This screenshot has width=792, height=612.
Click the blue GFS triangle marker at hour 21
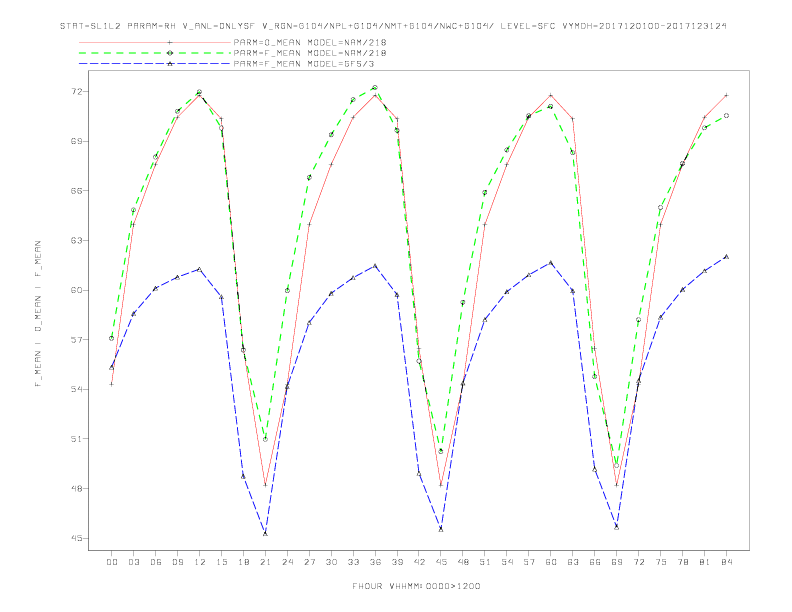click(265, 533)
